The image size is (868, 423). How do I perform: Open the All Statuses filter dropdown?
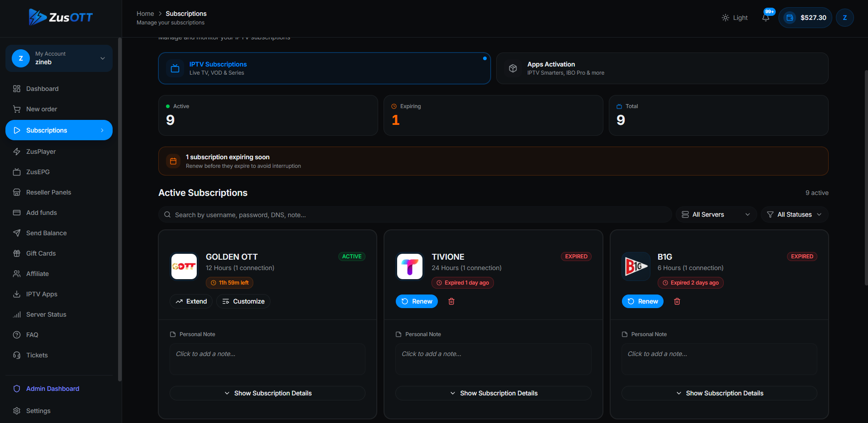click(794, 214)
